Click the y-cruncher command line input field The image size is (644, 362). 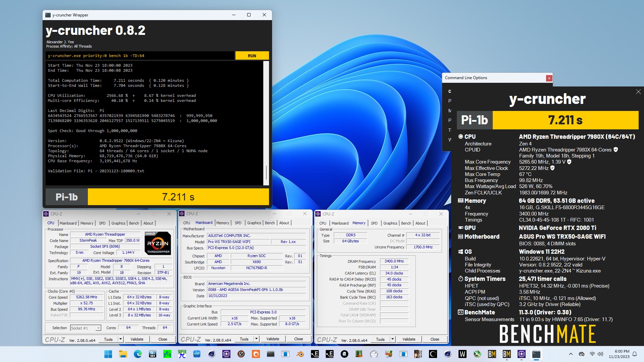140,56
